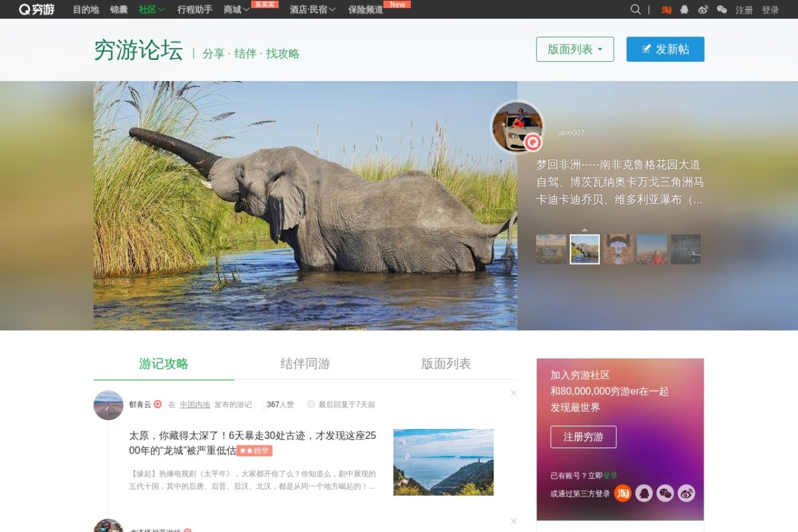Expand the 社区 menu in top bar

(152, 9)
